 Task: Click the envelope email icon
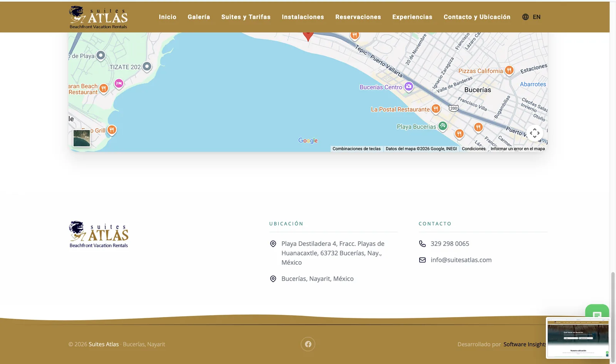[422, 260]
